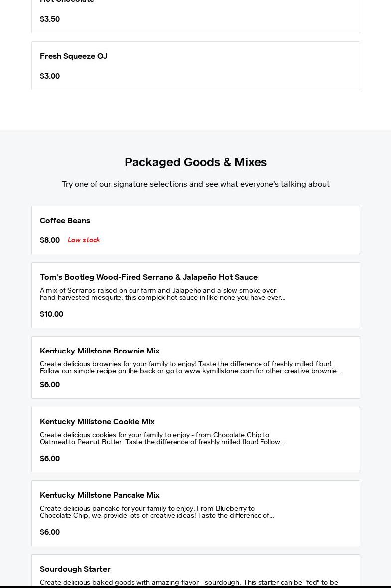Screen dimensions: 391x588
Task: Click the $8.00 Coffee Beans price
Action: pos(50,240)
